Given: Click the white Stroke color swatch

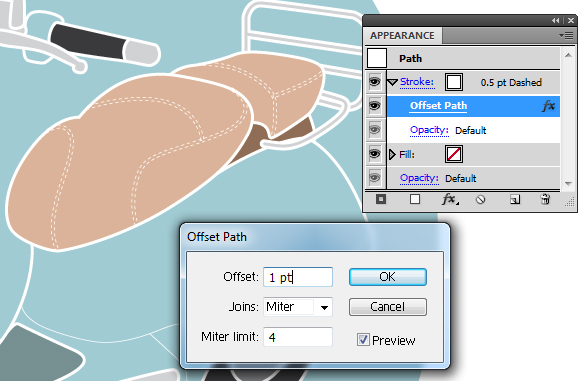Looking at the screenshot, I should click(454, 82).
